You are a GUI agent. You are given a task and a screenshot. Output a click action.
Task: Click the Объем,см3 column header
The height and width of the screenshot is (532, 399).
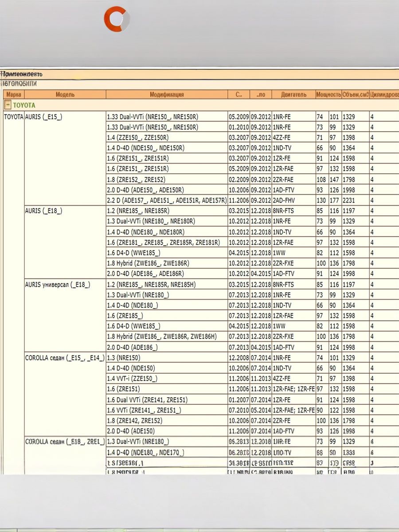pyautogui.click(x=355, y=94)
